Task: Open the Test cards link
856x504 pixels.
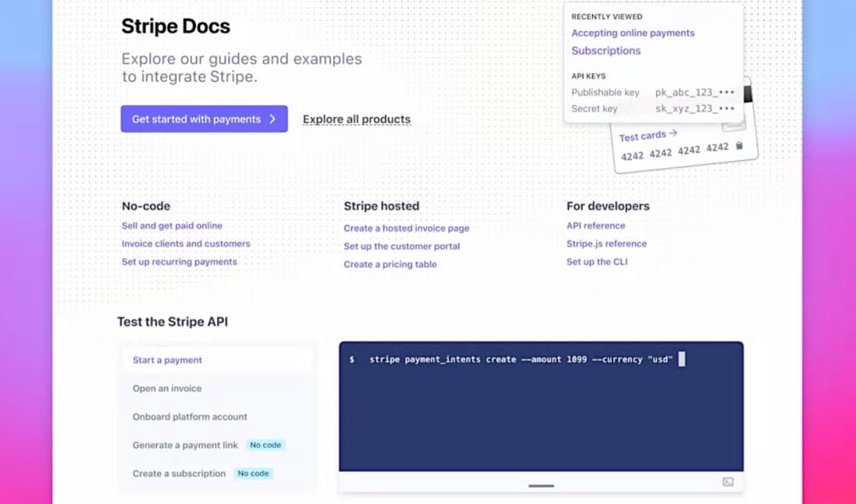Action: [648, 135]
